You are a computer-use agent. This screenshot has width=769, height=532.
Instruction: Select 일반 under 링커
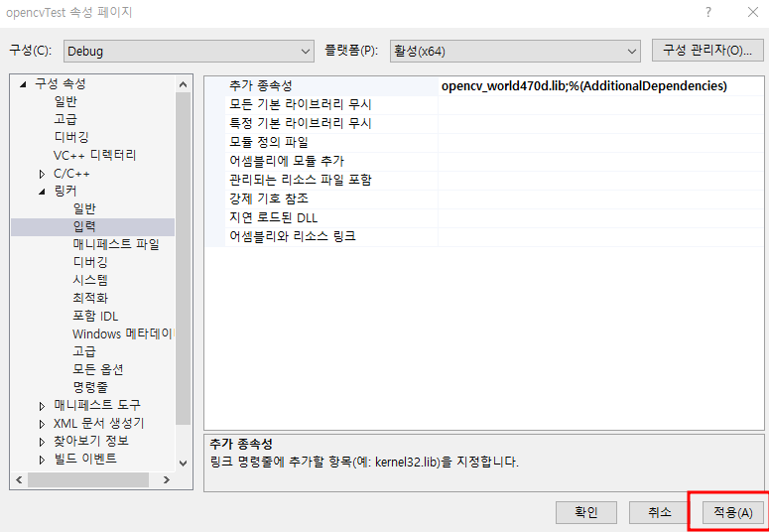pyautogui.click(x=84, y=209)
